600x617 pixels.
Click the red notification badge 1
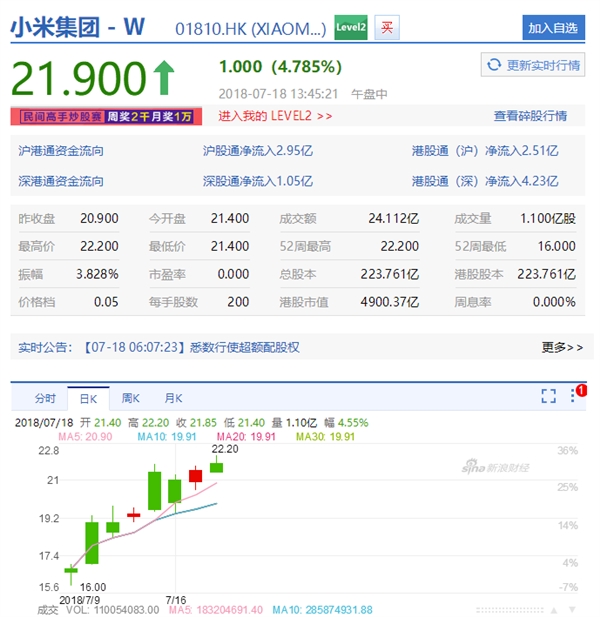pos(581,391)
